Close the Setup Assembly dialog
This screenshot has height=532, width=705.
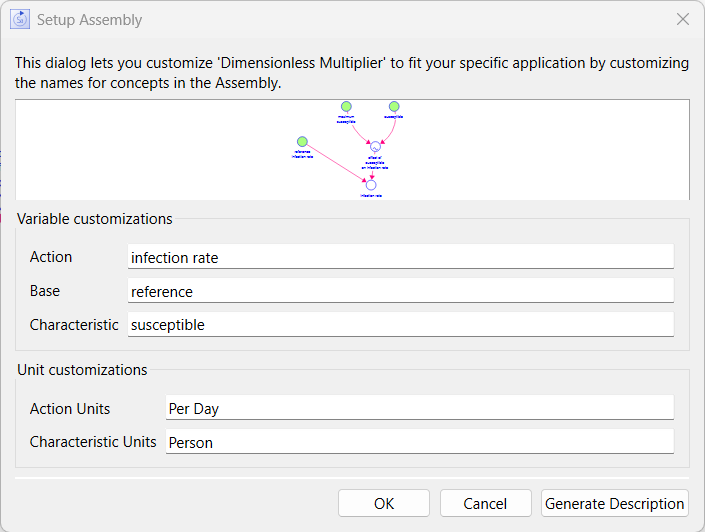point(683,19)
